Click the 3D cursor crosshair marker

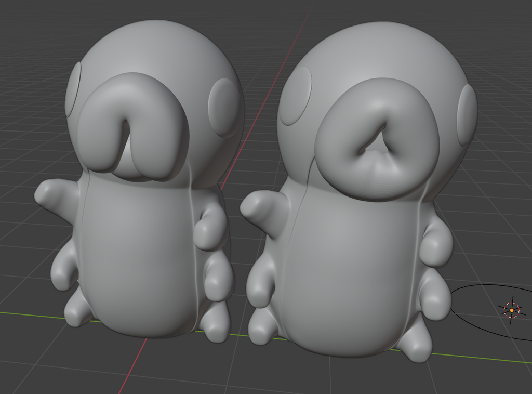pyautogui.click(x=512, y=310)
